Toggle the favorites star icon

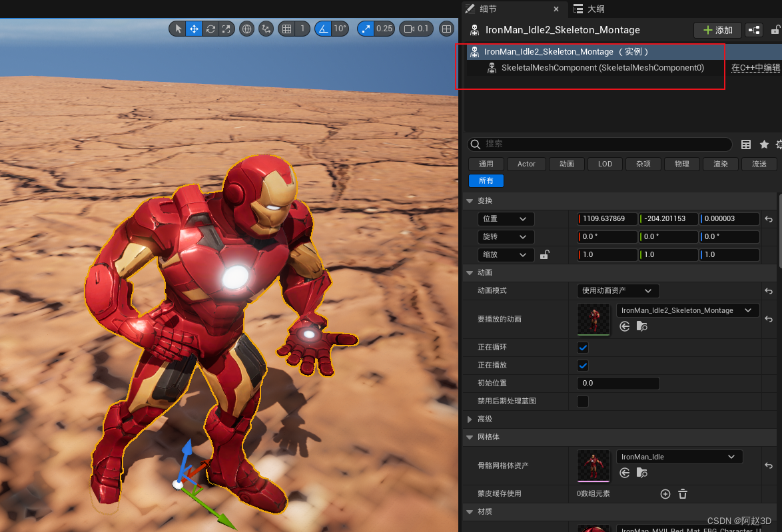pos(764,144)
